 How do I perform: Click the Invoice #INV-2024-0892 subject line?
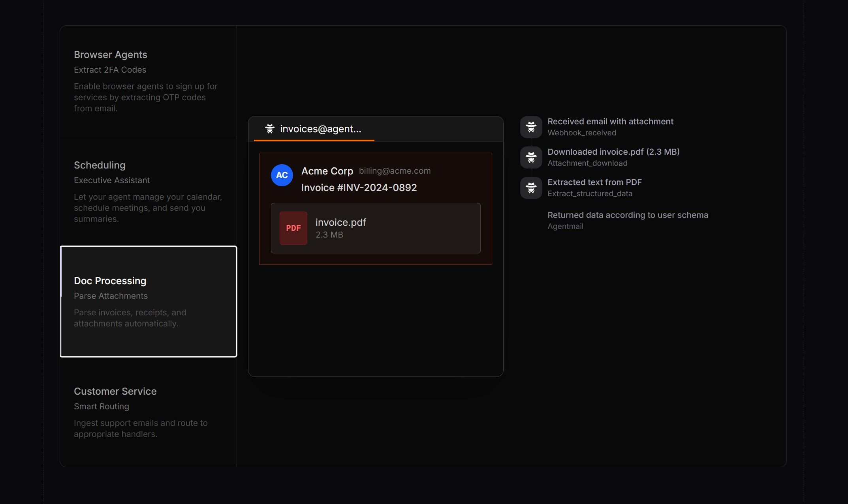359,187
